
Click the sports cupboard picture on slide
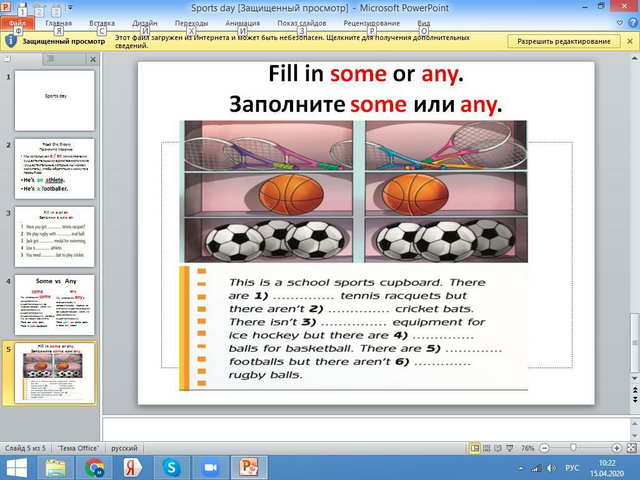pyautogui.click(x=353, y=191)
